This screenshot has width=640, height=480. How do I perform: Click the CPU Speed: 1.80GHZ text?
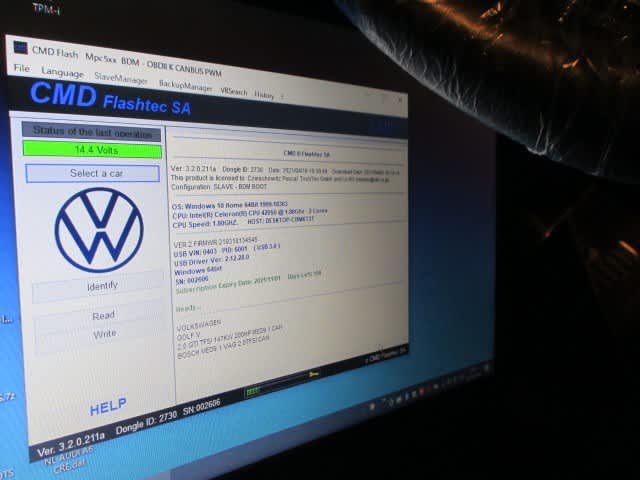[205, 224]
